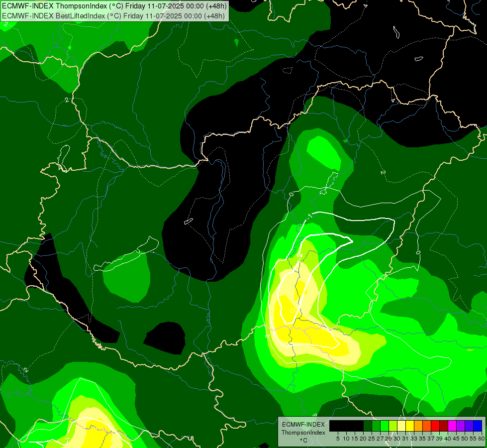This screenshot has width=487, height=448.
Task: Click the °C unit label in legend
Action: click(304, 441)
